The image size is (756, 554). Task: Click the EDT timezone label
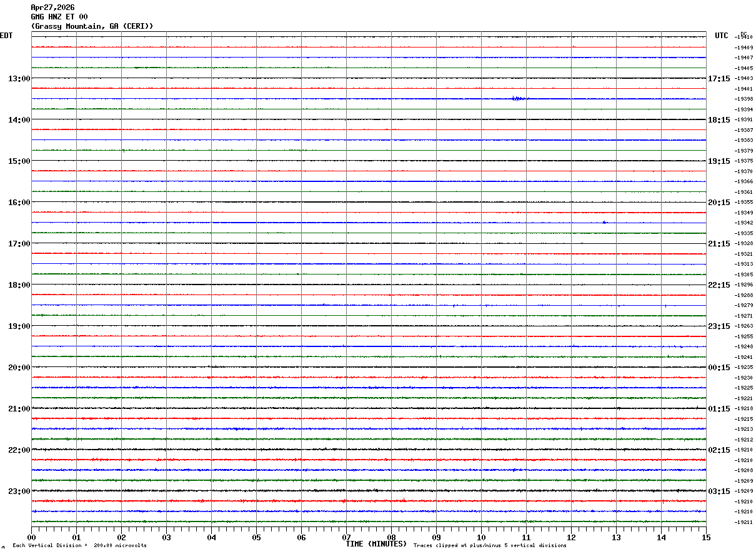pos(6,36)
